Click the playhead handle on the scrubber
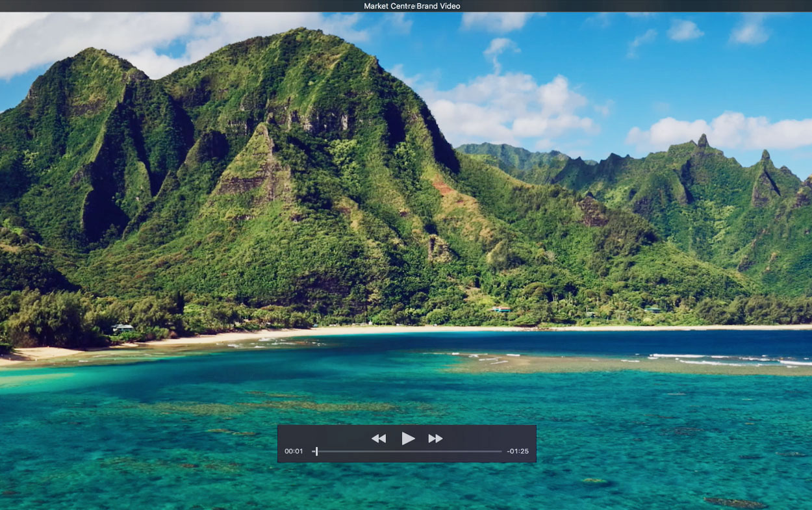The width and height of the screenshot is (812, 510). 316,452
